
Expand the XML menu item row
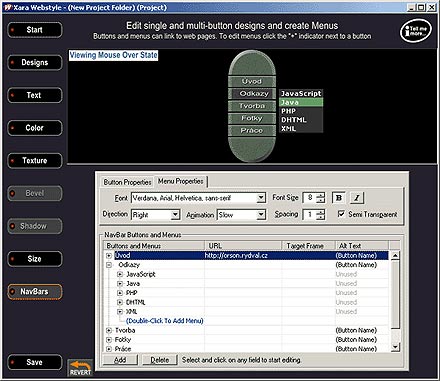120,312
